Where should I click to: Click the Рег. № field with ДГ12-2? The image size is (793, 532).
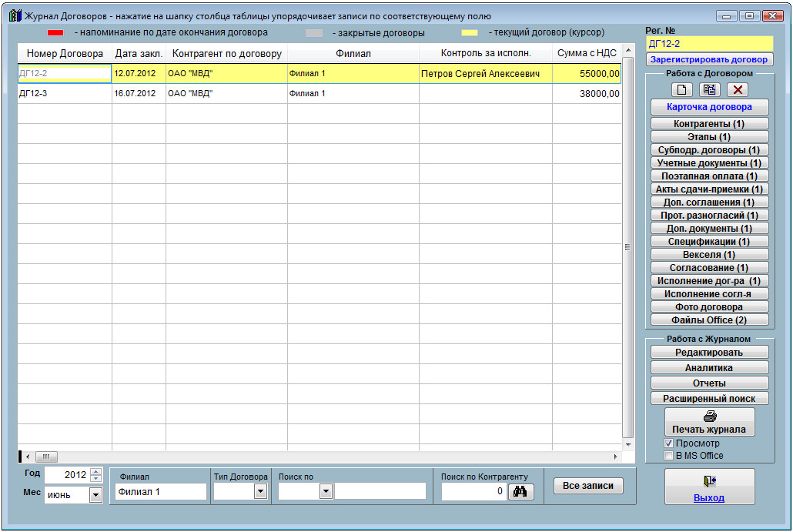pyautogui.click(x=709, y=43)
